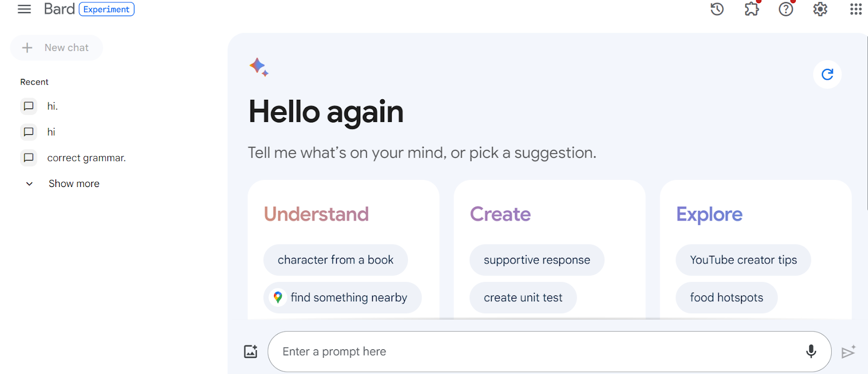Open the hamburger main menu

point(24,9)
